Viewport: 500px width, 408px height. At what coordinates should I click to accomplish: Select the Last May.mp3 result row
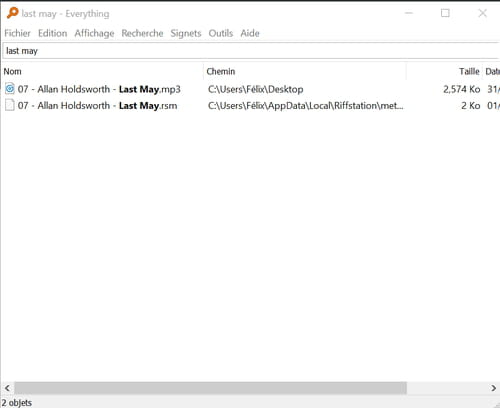250,89
